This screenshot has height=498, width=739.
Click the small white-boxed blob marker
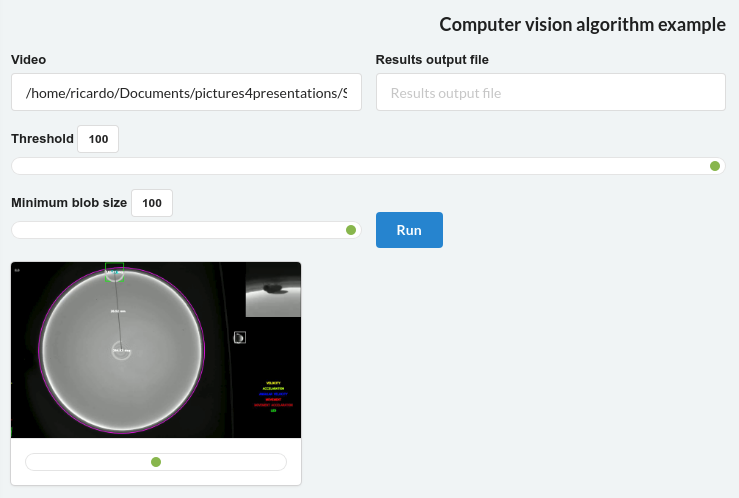coord(240,337)
